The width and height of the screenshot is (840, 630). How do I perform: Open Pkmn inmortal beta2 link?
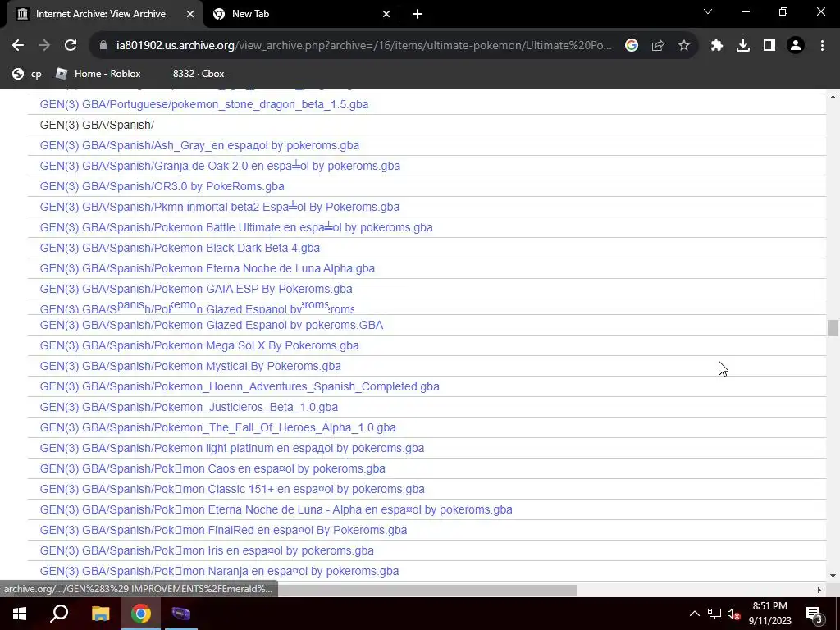tap(220, 207)
